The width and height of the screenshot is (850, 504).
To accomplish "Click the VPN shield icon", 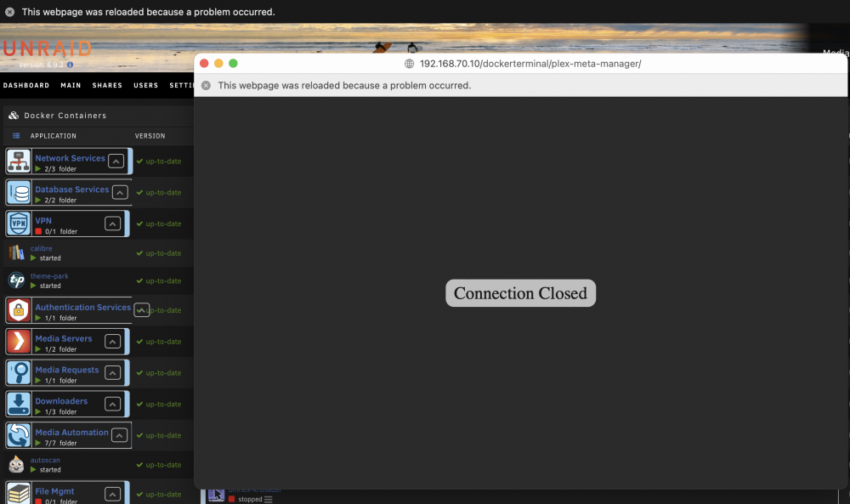I will (19, 224).
